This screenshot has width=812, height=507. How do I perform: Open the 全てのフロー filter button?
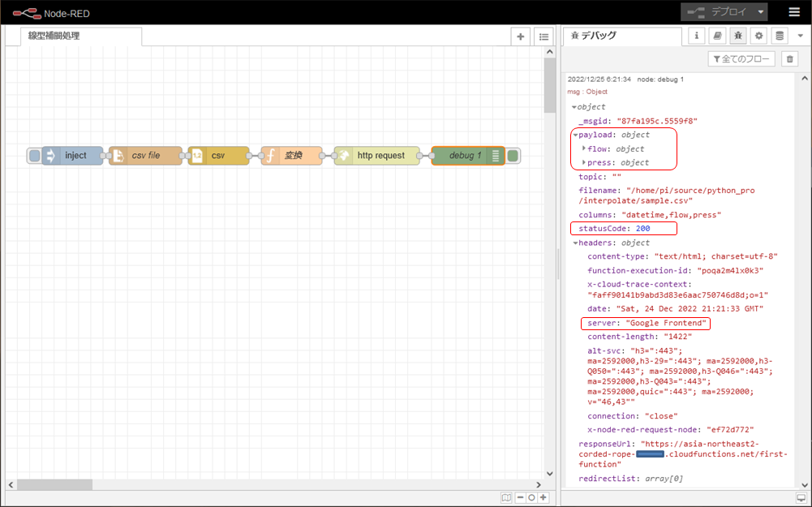pos(741,58)
